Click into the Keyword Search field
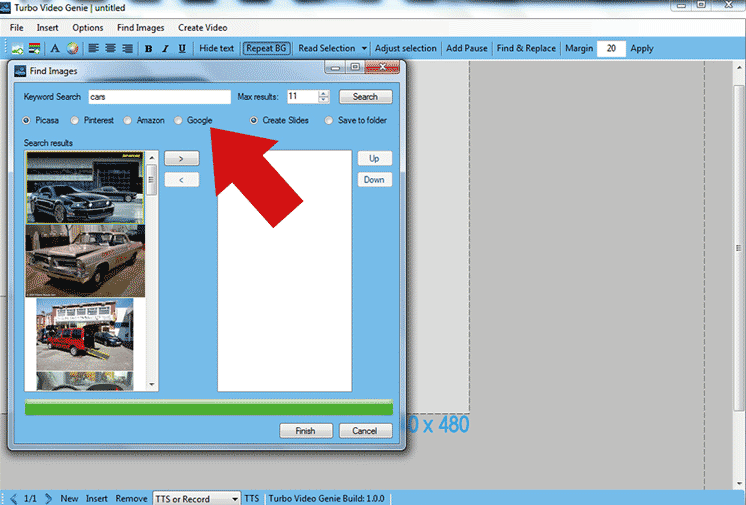The width and height of the screenshot is (746, 505). tap(159, 97)
